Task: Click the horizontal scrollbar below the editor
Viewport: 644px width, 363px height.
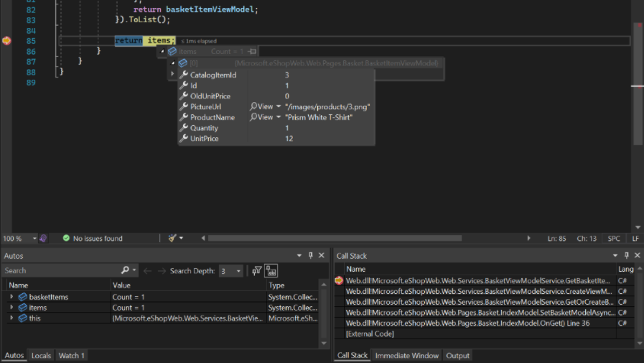Action: click(x=335, y=239)
